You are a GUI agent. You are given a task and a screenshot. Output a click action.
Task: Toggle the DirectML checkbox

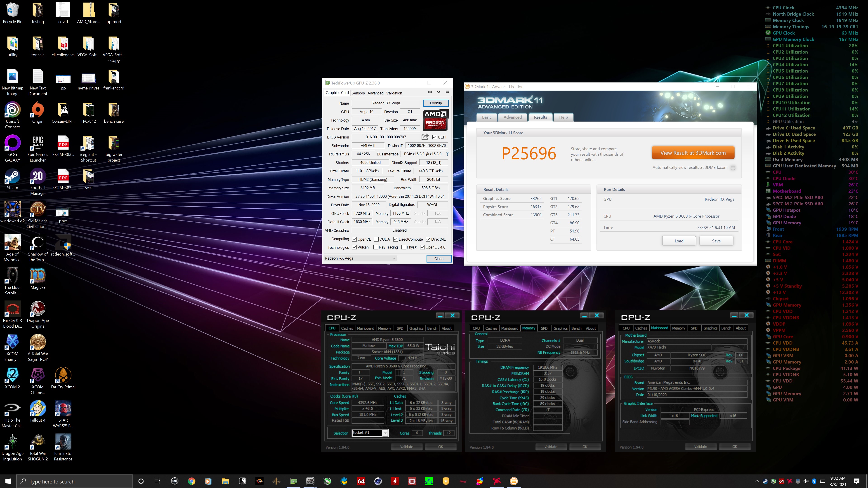(428, 239)
